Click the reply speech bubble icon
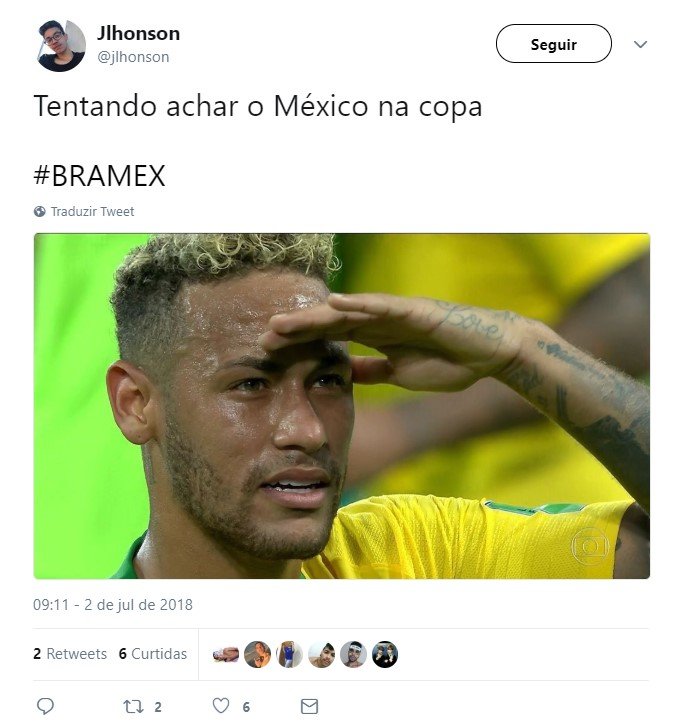Viewport: 681px width, 726px height. [45, 706]
